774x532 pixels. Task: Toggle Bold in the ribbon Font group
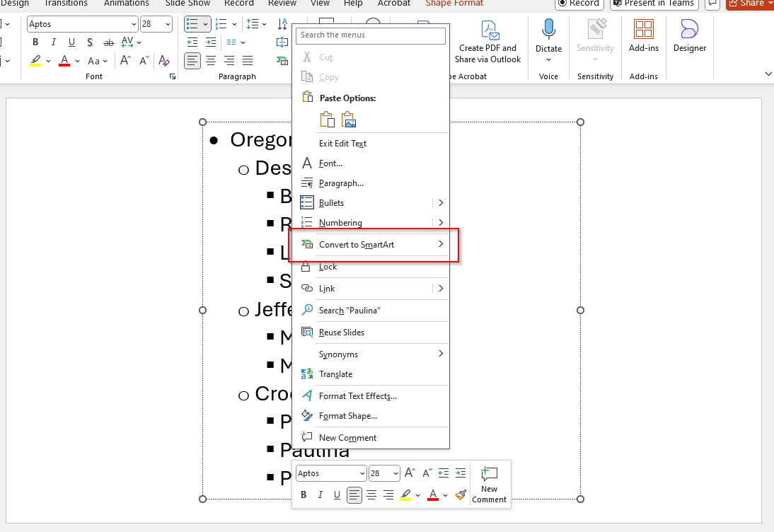pyautogui.click(x=35, y=42)
